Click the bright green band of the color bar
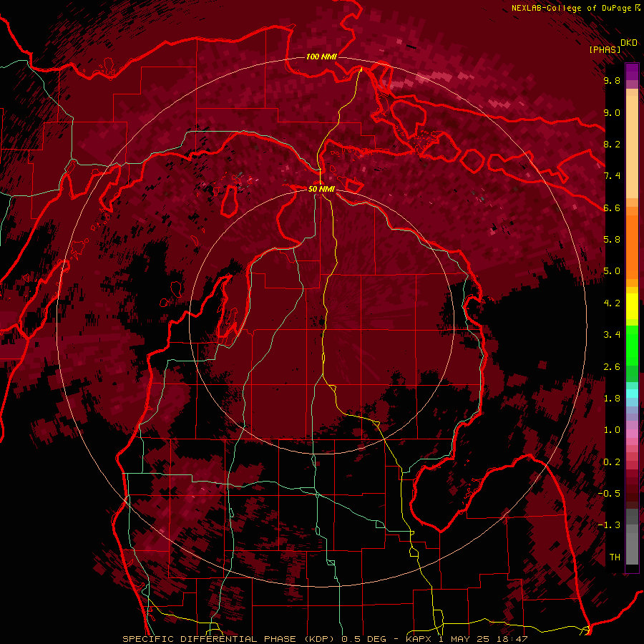 [632, 345]
